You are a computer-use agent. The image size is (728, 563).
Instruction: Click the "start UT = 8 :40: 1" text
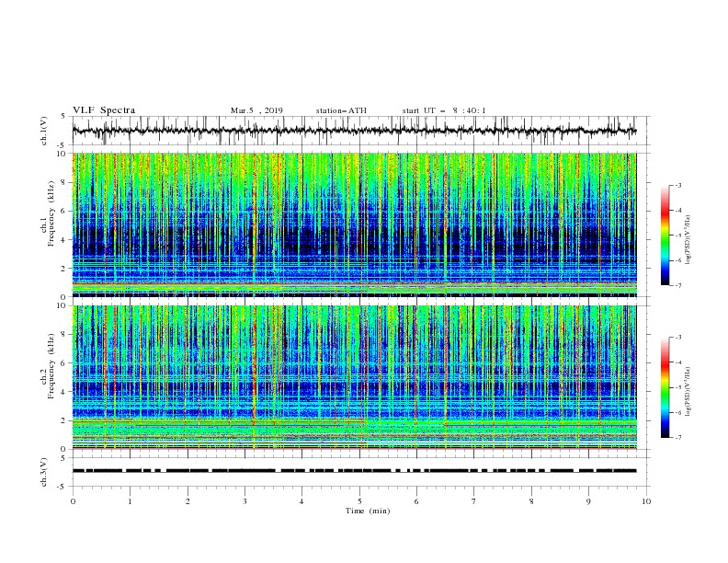pos(444,110)
